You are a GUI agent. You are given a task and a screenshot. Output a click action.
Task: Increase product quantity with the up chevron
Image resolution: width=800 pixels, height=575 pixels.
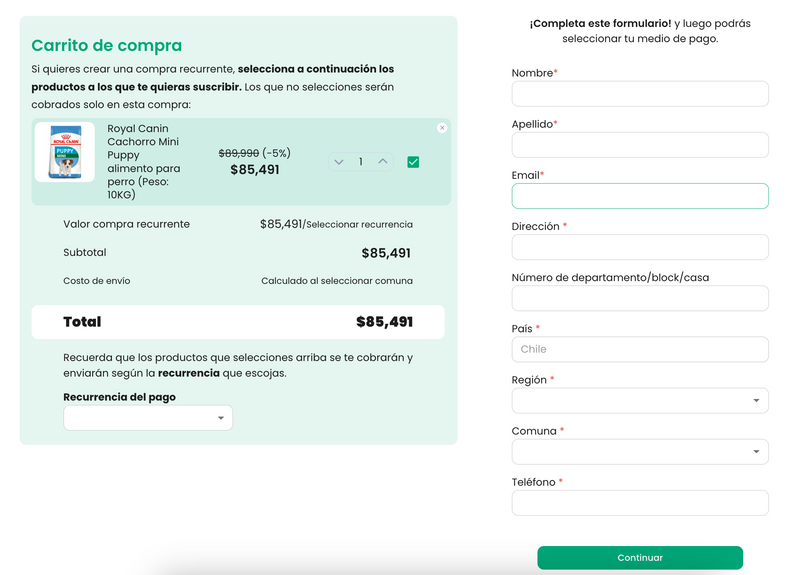click(x=383, y=161)
